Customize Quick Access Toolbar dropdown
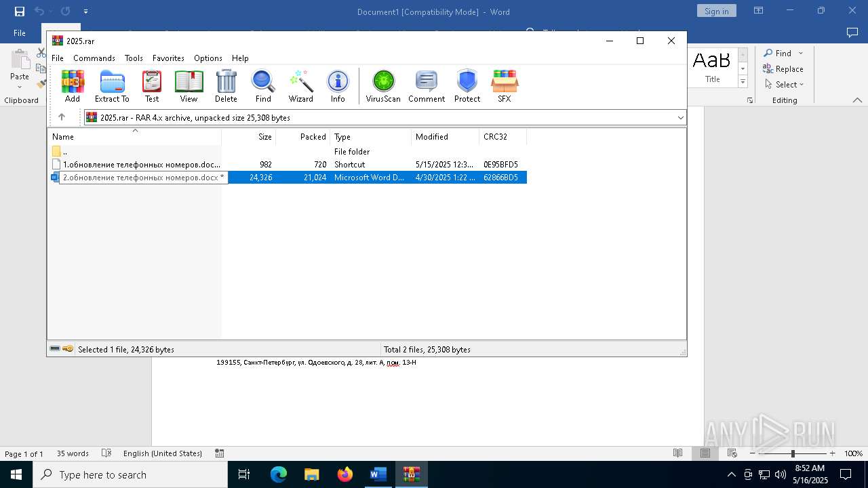Screen dimensions: 868x488 (x=85, y=12)
